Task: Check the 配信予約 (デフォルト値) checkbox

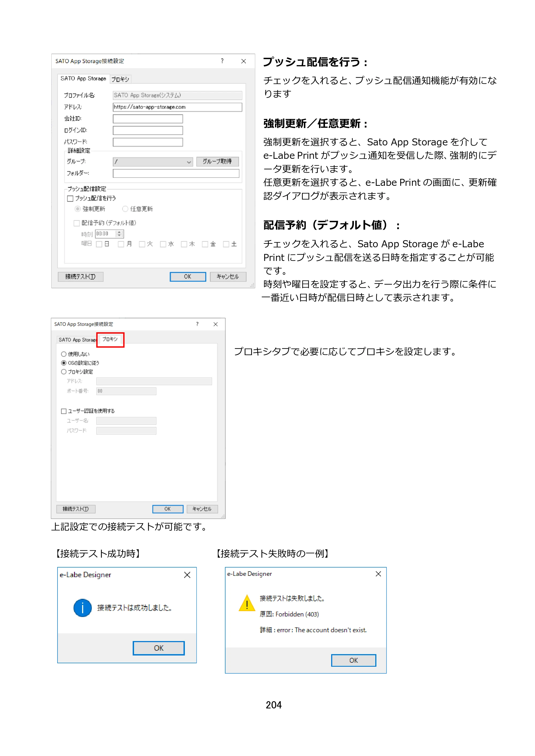Action: pos(77,223)
